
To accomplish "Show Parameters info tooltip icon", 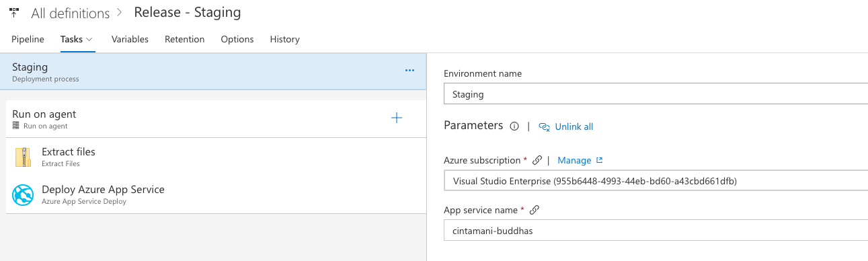I will coord(514,126).
